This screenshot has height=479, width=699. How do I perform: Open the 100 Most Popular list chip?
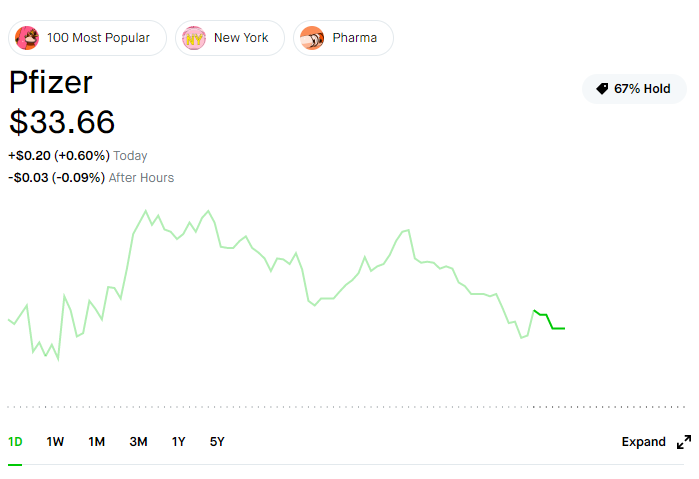[x=87, y=38]
